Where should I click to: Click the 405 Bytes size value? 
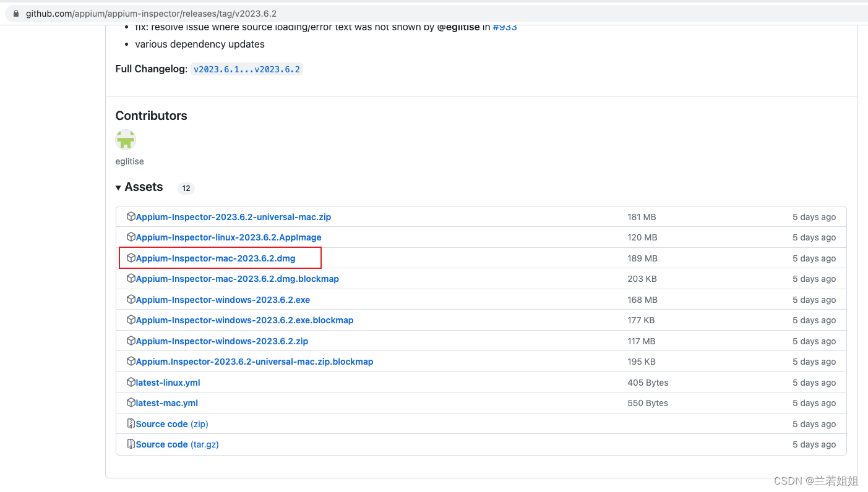click(648, 383)
